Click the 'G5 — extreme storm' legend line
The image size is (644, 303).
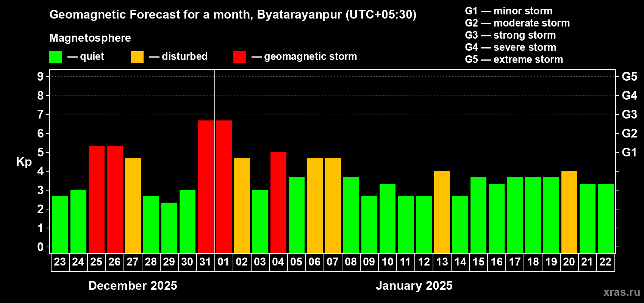514,59
